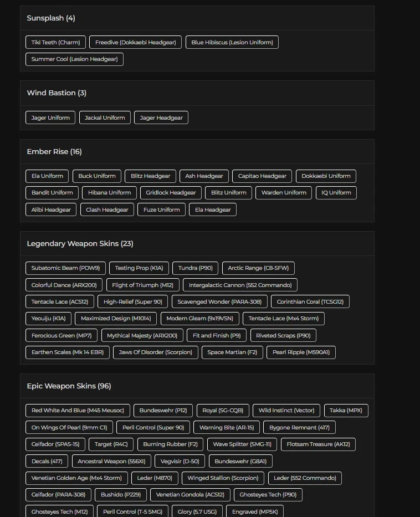The height and width of the screenshot is (517, 420).
Task: Select Freedive (Dokkaebi Headgear) item
Action: tap(135, 42)
